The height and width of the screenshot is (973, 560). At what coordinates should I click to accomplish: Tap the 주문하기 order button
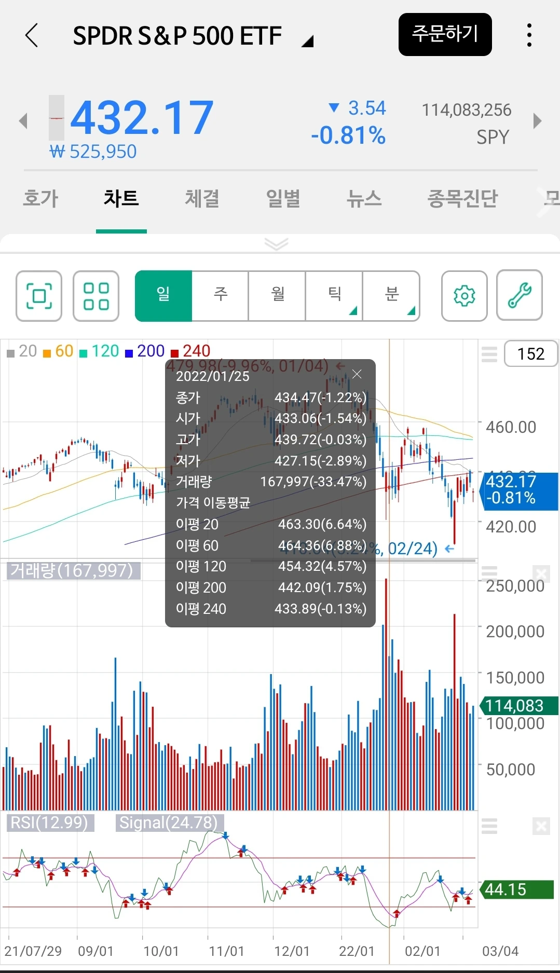pyautogui.click(x=445, y=34)
